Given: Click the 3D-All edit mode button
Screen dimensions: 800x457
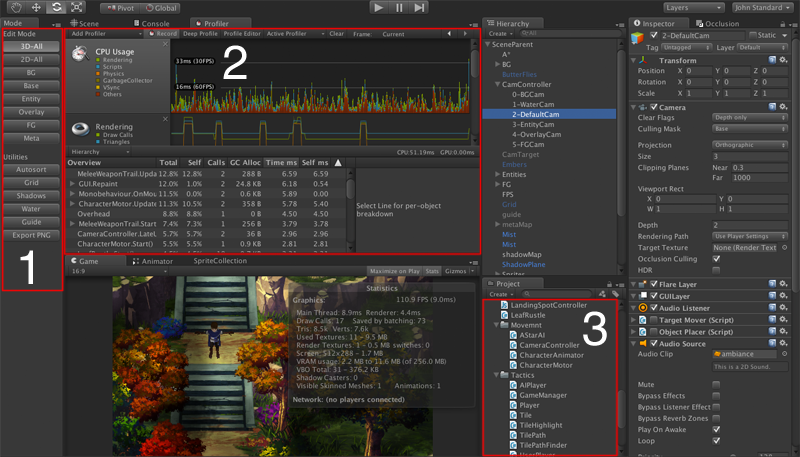Looking at the screenshot, I should (x=31, y=46).
